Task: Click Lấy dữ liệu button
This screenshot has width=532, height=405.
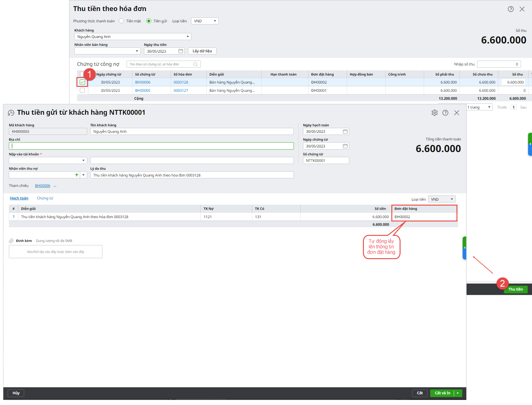Action: tap(202, 51)
